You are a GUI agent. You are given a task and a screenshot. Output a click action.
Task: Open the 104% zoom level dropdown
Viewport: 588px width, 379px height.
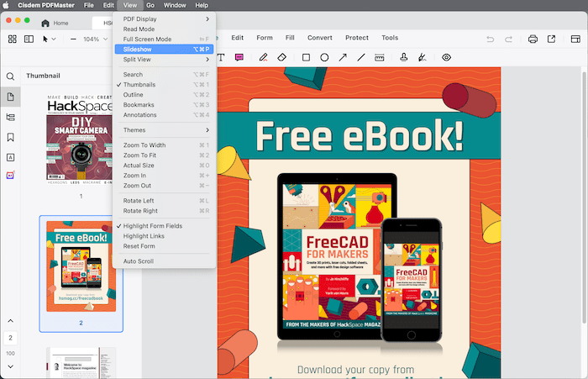[x=95, y=39]
